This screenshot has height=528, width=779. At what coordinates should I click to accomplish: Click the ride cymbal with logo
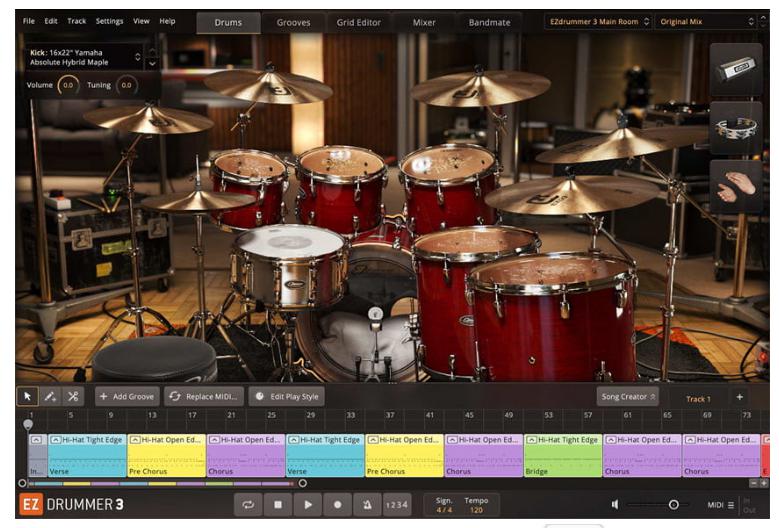(x=571, y=195)
